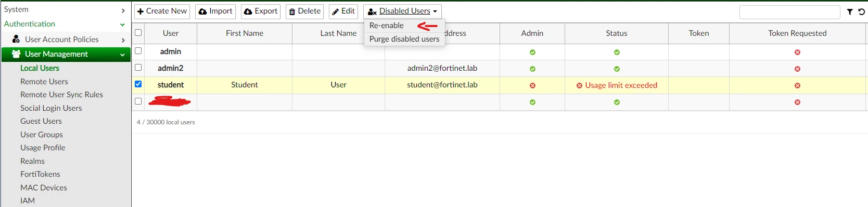Click the Edit button
868x207 pixels.
343,11
